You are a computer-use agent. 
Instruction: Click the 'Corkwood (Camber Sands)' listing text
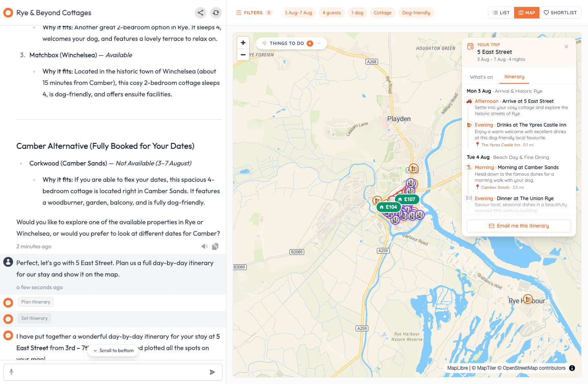tap(68, 163)
